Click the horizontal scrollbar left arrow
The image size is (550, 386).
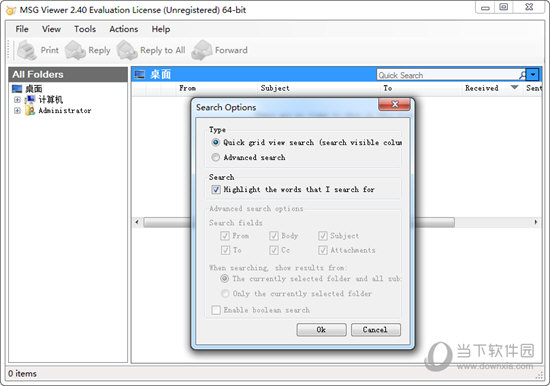pyautogui.click(x=137, y=222)
